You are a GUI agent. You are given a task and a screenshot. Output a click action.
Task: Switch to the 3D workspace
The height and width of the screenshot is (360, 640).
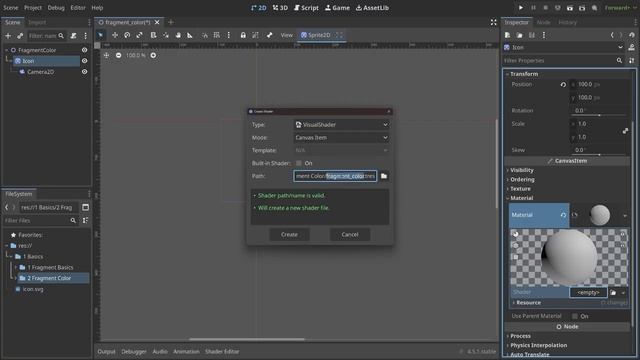point(280,8)
